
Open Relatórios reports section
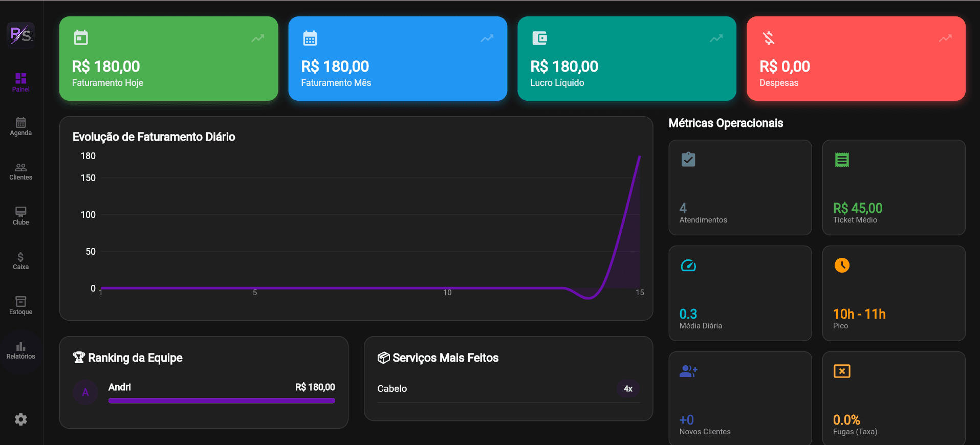tap(20, 351)
